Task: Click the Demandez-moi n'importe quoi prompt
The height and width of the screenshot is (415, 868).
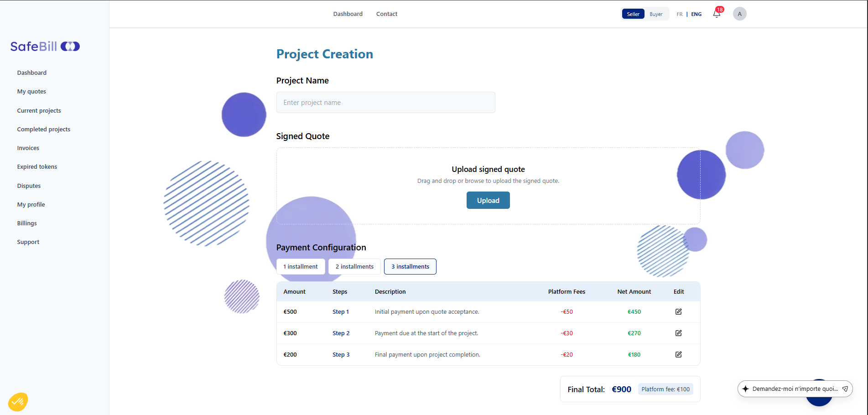Action: tap(795, 389)
